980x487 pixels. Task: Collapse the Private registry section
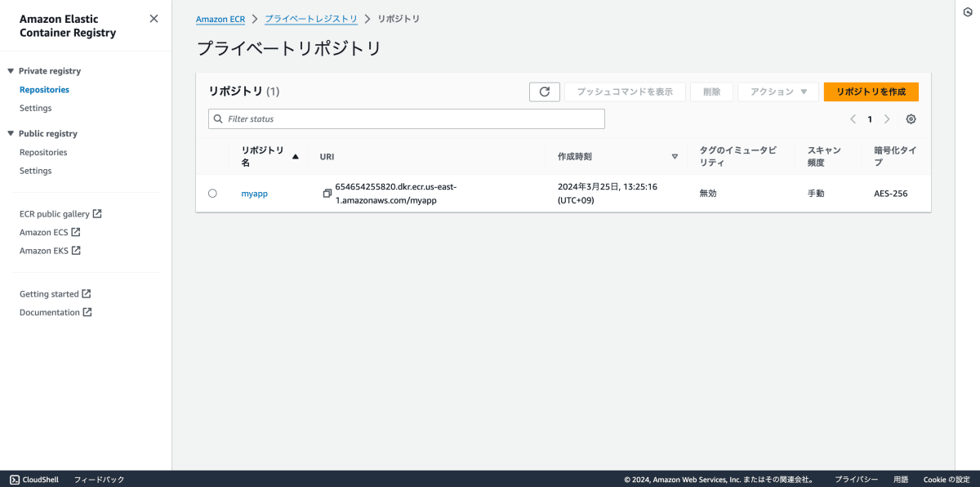(11, 71)
